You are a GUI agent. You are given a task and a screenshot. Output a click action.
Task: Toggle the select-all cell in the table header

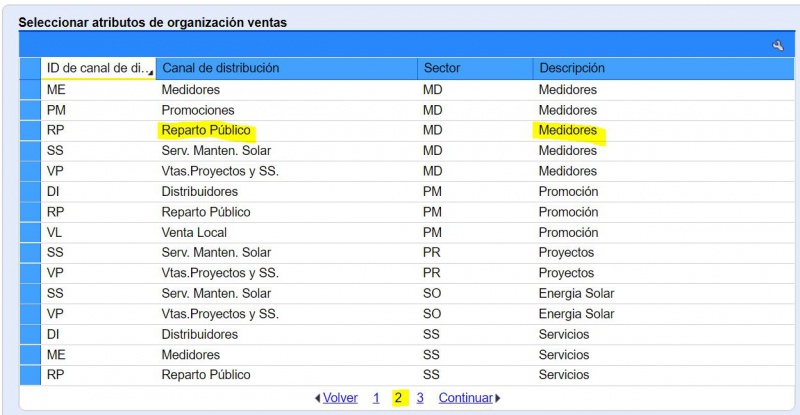pos(30,68)
